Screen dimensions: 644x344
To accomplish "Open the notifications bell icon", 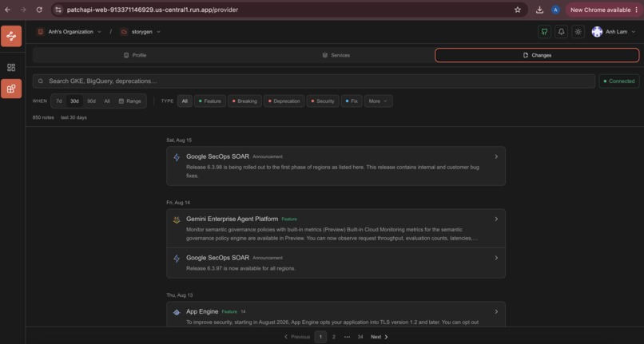I will coord(561,32).
